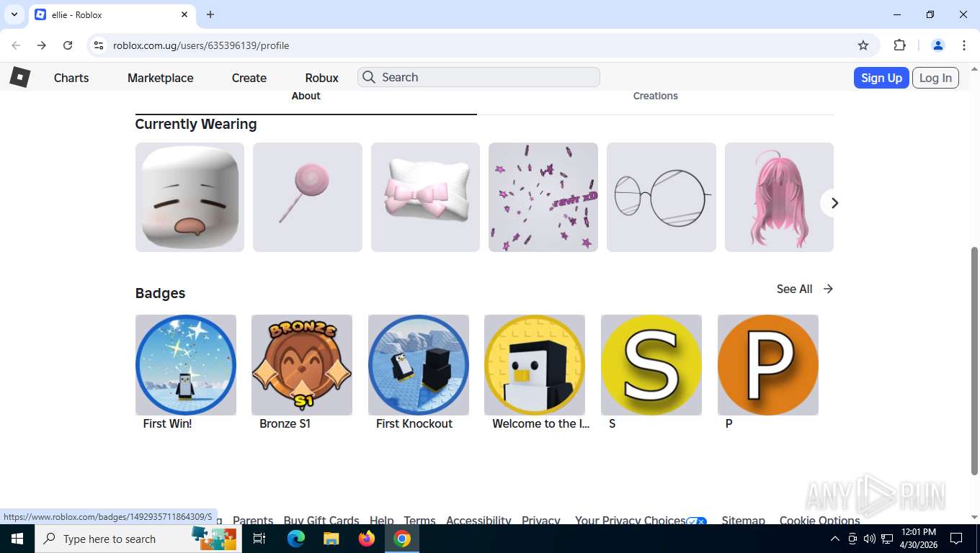This screenshot has height=553, width=980.
Task: Show hidden system tray icons
Action: [835, 539]
